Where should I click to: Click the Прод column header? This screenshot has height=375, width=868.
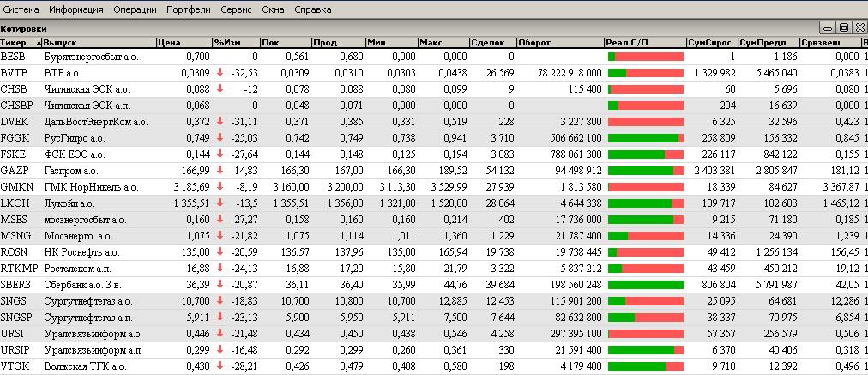(x=338, y=43)
